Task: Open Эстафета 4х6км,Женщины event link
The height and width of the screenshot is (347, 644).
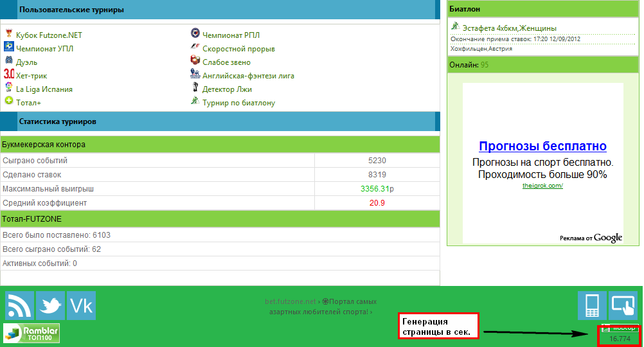Action: tap(509, 28)
